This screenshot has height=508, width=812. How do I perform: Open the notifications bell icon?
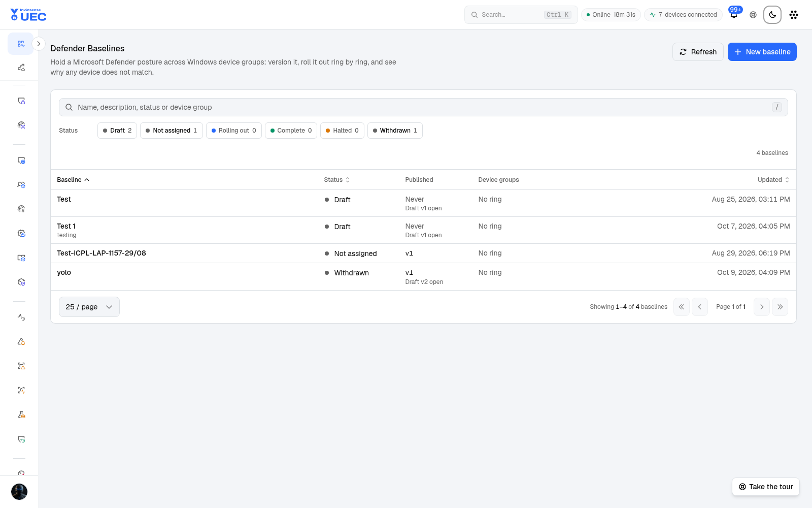point(734,15)
